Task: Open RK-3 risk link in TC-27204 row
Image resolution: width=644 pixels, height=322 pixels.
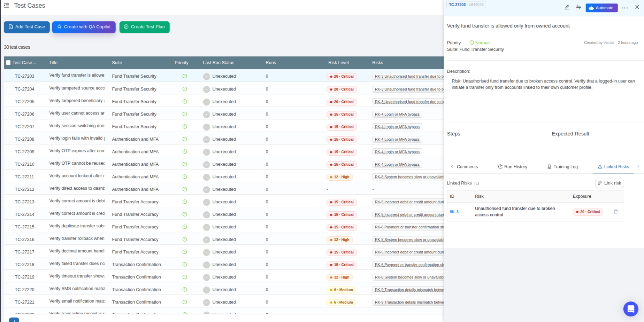Action: tap(408, 89)
